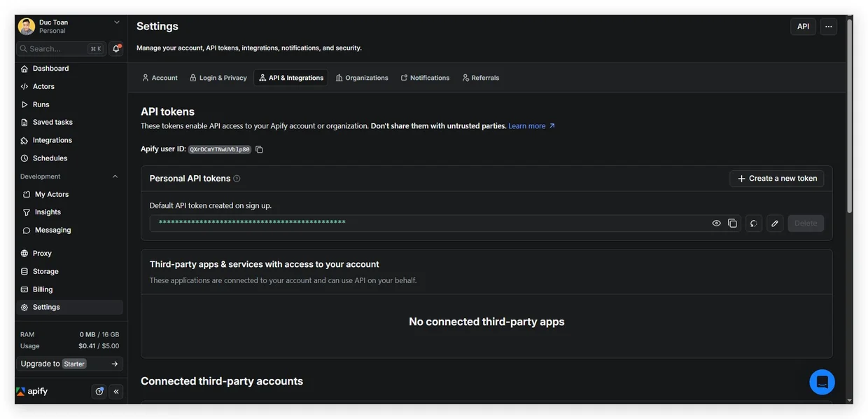Switch to the Organizations tab

pos(362,78)
